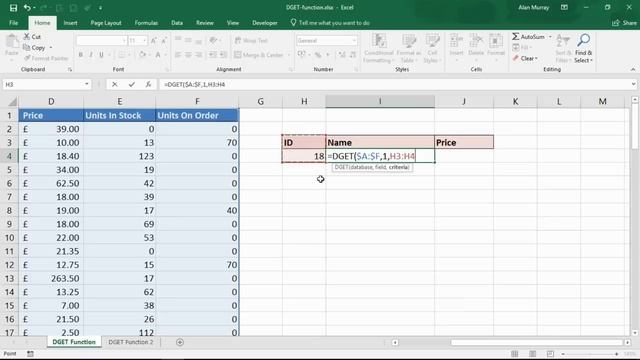Switch to the Formulas tab
640x360 pixels.
[146, 23]
